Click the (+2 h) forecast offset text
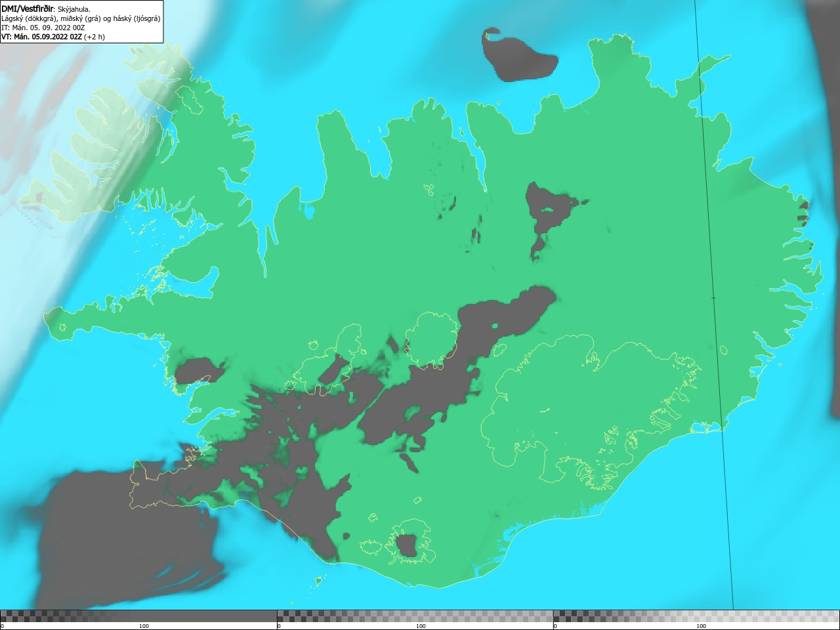The image size is (840, 630). point(94,37)
